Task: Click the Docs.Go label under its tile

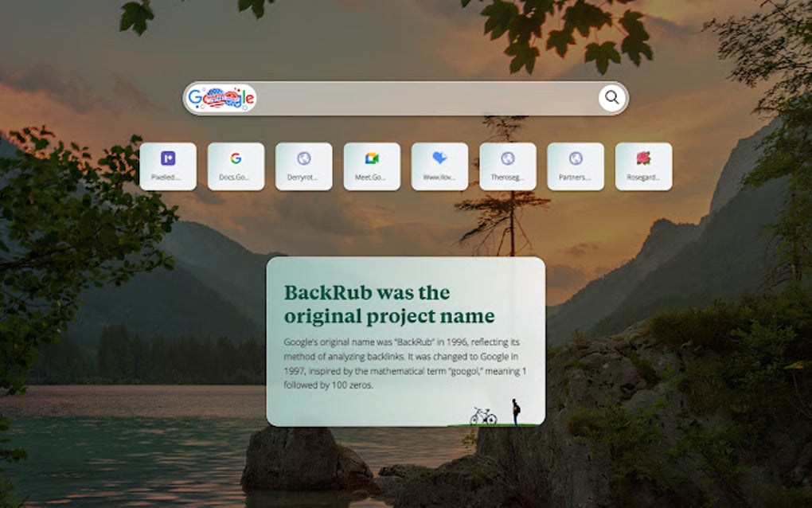Action: 234,177
